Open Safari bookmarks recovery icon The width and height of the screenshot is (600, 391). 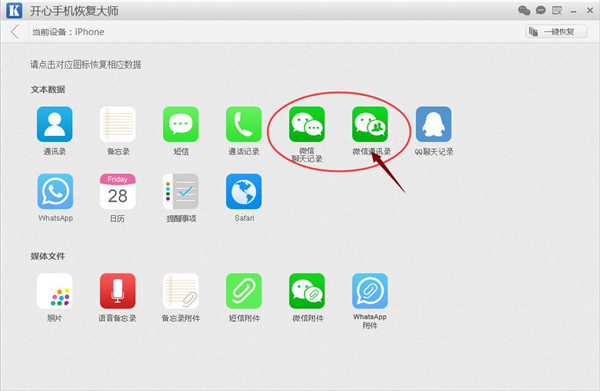(x=244, y=191)
